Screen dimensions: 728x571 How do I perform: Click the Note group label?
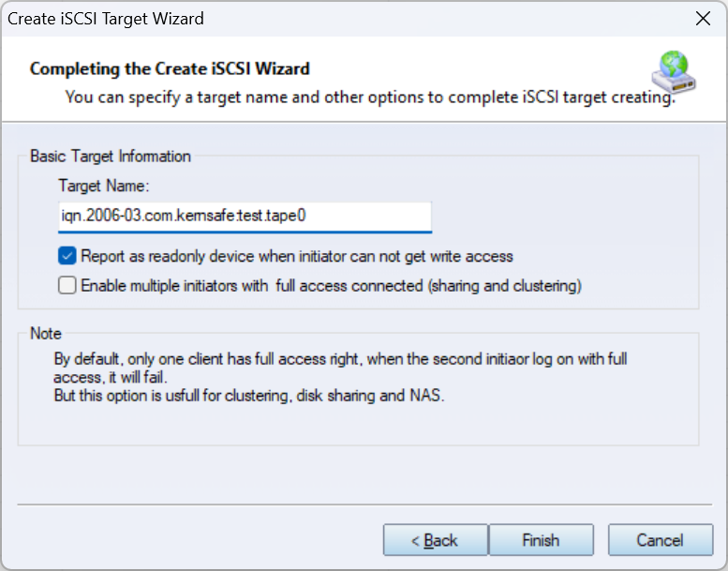click(x=46, y=334)
